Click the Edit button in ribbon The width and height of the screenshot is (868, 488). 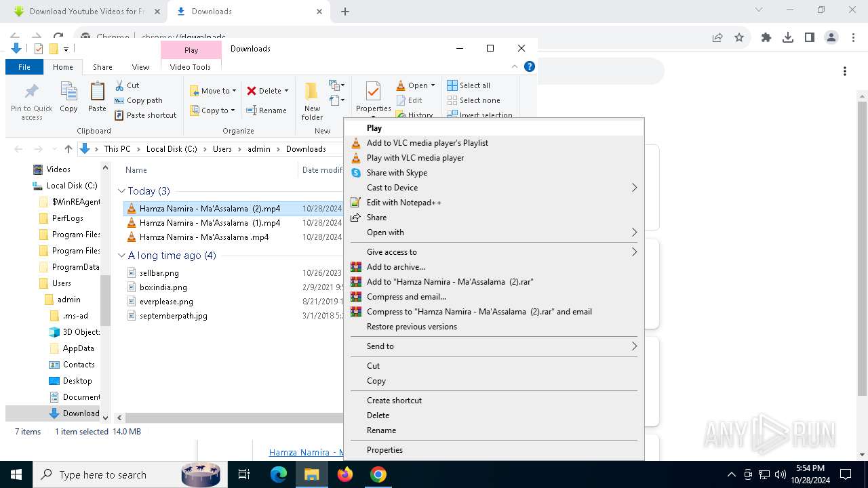coord(409,100)
